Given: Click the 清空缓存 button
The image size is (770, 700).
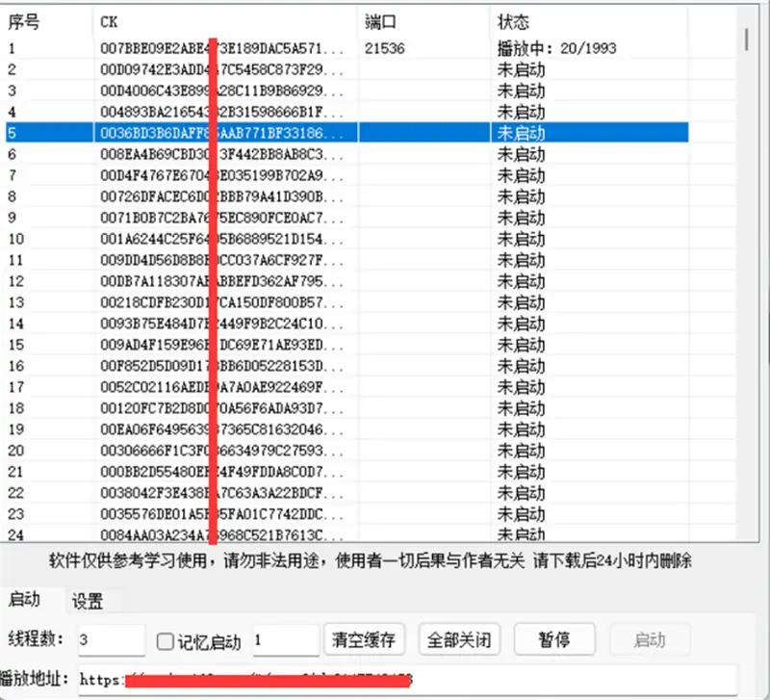Looking at the screenshot, I should 364,640.
